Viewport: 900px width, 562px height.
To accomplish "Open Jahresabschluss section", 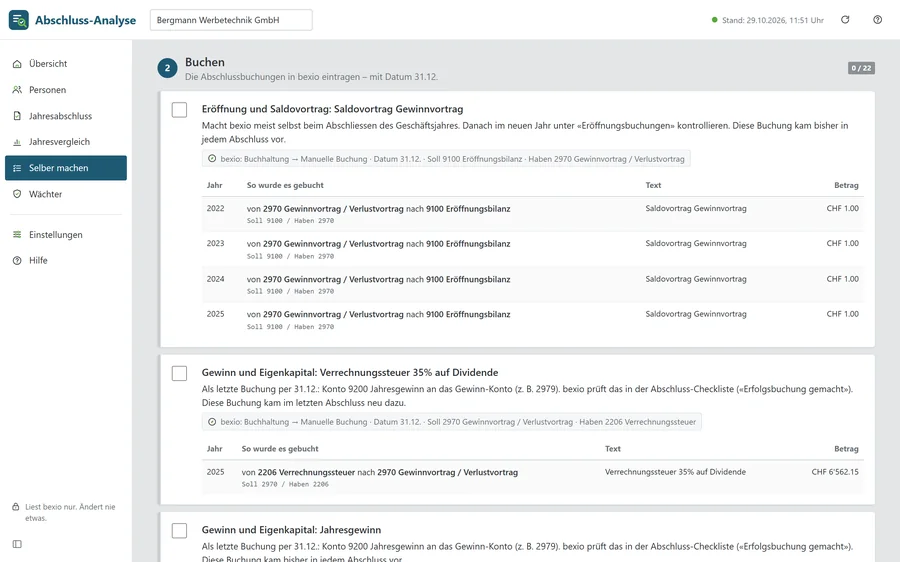I will 66,116.
